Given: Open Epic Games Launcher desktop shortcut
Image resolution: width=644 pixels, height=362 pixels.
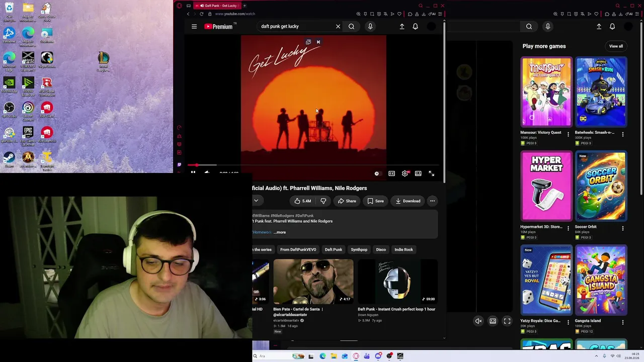Looking at the screenshot, I should pos(28,135).
